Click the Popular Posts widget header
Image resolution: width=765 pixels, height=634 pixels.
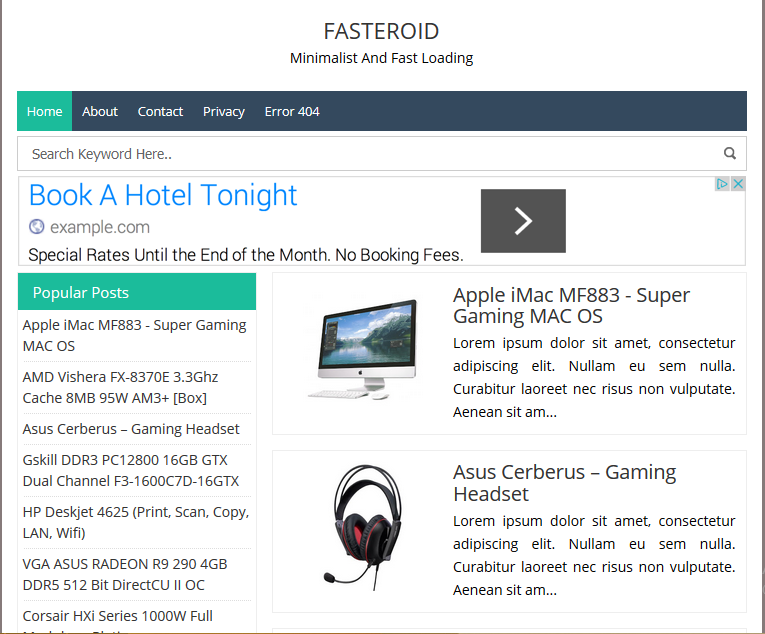pos(137,292)
